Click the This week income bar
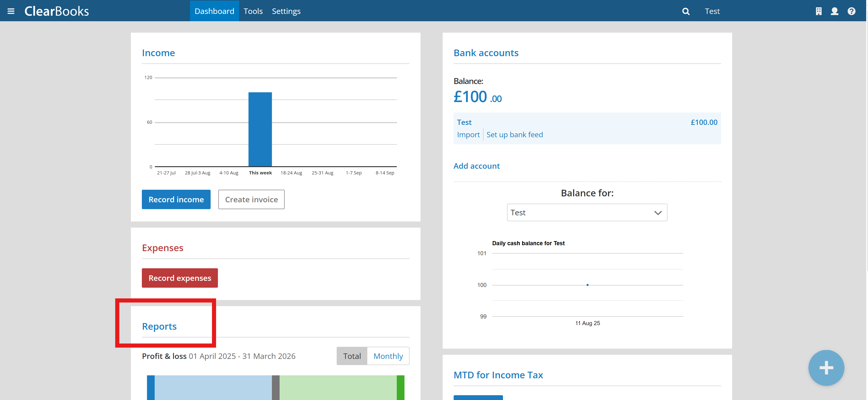Image resolution: width=868 pixels, height=400 pixels. pyautogui.click(x=260, y=129)
